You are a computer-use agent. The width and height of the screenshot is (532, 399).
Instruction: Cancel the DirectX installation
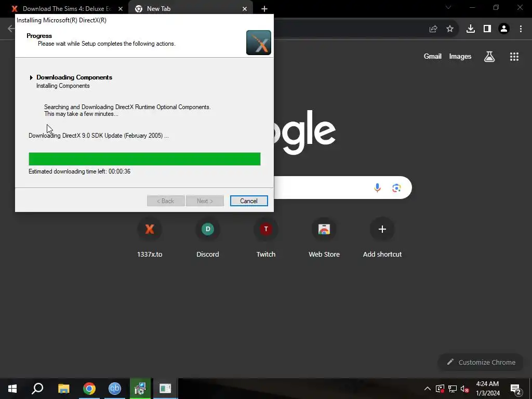pos(249,201)
